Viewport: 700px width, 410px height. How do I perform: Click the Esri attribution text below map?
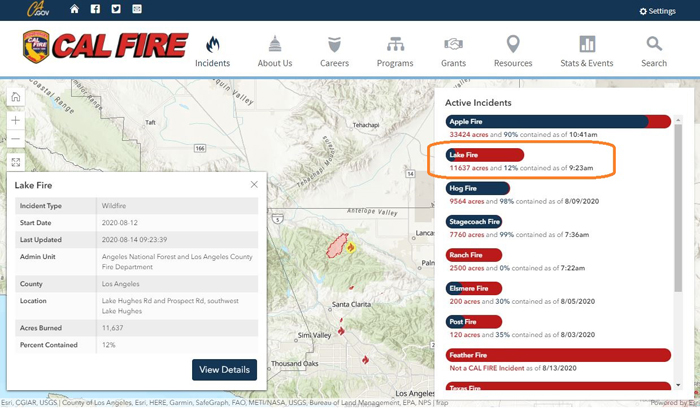pyautogui.click(x=224, y=402)
